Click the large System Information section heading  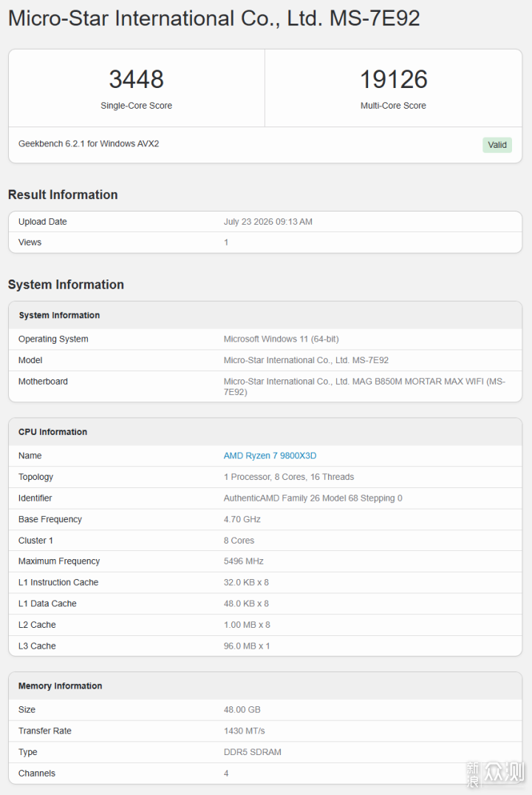click(66, 285)
